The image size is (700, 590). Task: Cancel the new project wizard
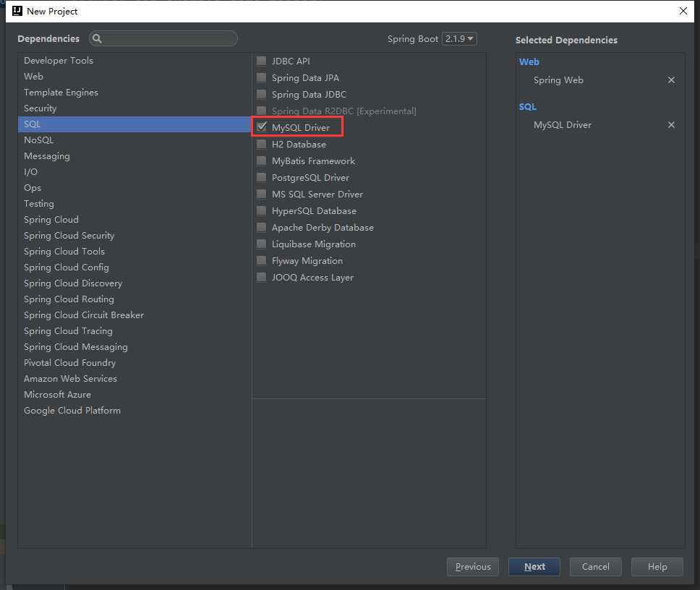[x=596, y=566]
